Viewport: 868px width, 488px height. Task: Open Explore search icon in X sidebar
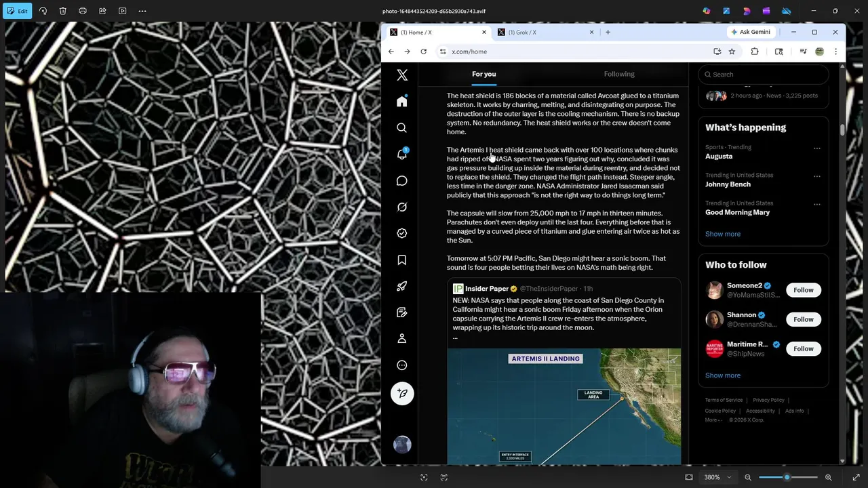coord(402,127)
